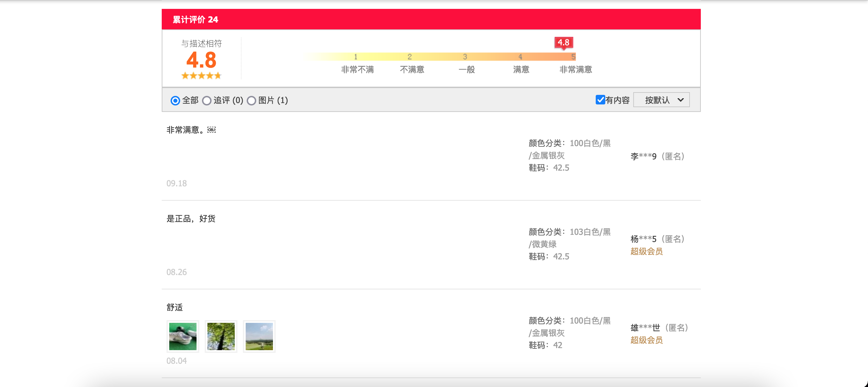The image size is (868, 387).
Task: Click the OBJ placeholder icon after 非常满意
Action: pos(212,130)
